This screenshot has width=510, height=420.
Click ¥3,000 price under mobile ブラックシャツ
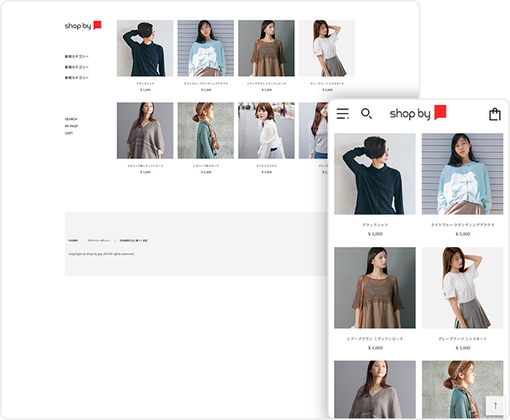point(375,234)
